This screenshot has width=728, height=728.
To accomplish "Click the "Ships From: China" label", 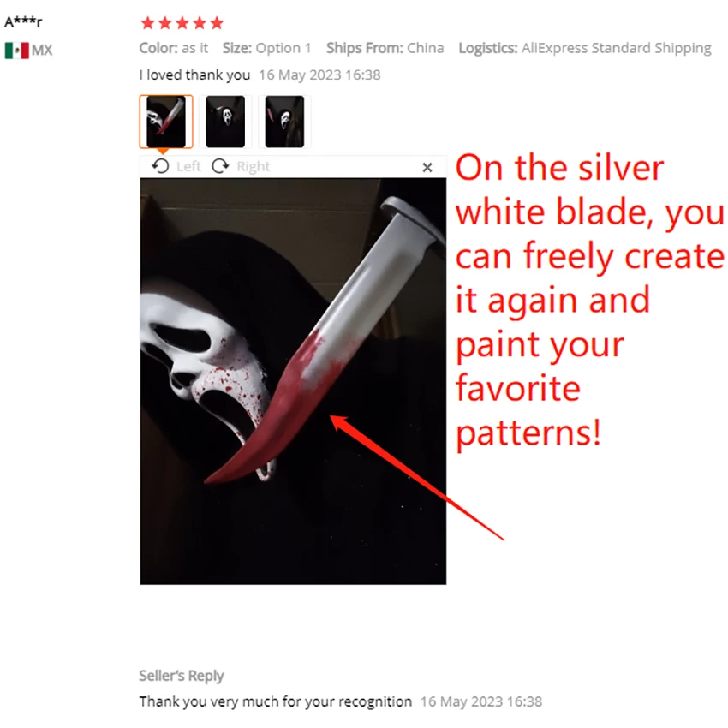I will (x=385, y=48).
